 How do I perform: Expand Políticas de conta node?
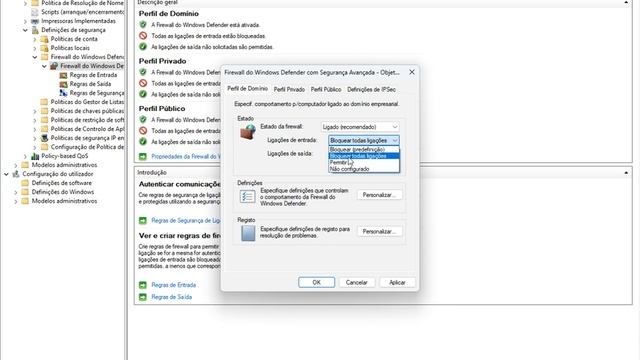(35, 39)
